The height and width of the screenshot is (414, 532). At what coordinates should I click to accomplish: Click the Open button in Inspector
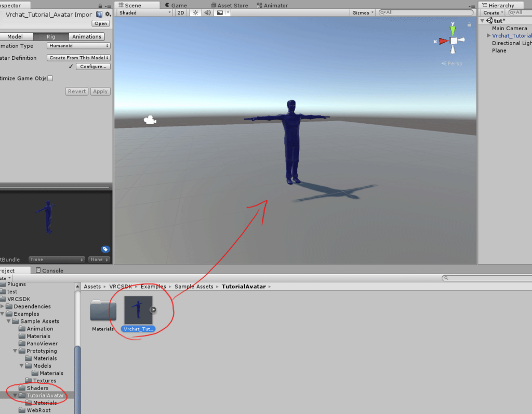tap(101, 23)
